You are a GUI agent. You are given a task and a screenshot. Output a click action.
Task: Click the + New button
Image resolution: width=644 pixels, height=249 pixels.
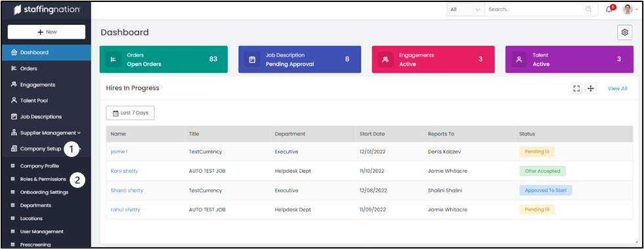point(47,32)
